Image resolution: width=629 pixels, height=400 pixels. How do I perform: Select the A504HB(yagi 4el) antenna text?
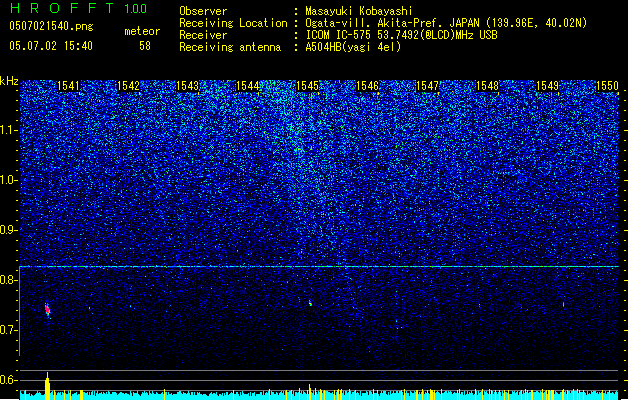(353, 47)
